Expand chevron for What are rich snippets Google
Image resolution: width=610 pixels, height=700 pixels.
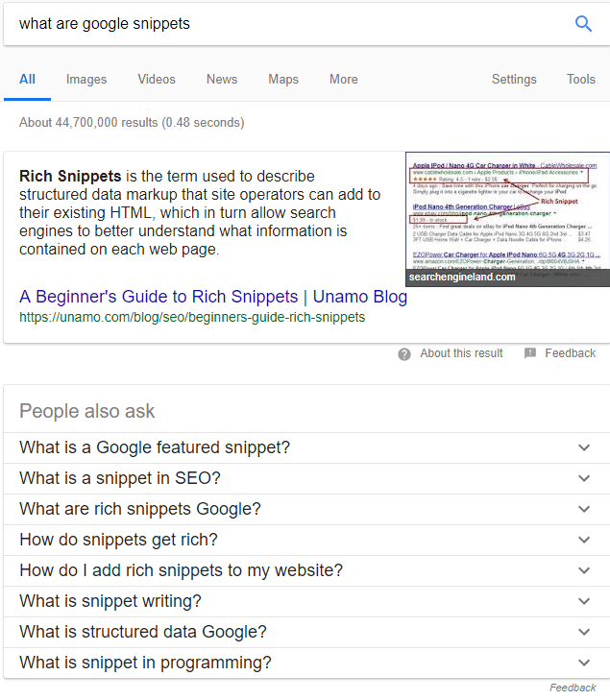click(x=584, y=509)
